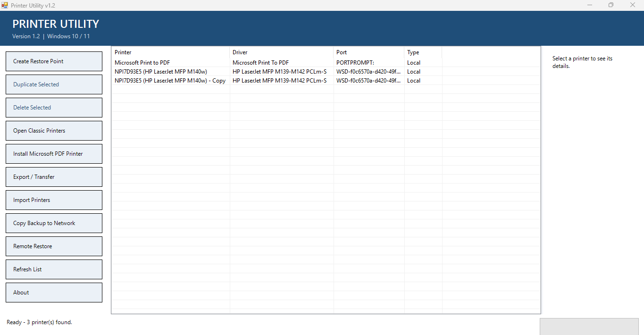The image size is (644, 335).
Task: Select the HP LaserJet MFP M140w - Copy printer
Action: pyautogui.click(x=326, y=81)
